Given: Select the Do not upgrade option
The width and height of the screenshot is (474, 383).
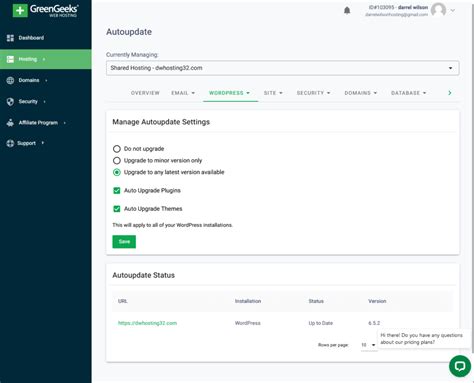Looking at the screenshot, I should [117, 149].
